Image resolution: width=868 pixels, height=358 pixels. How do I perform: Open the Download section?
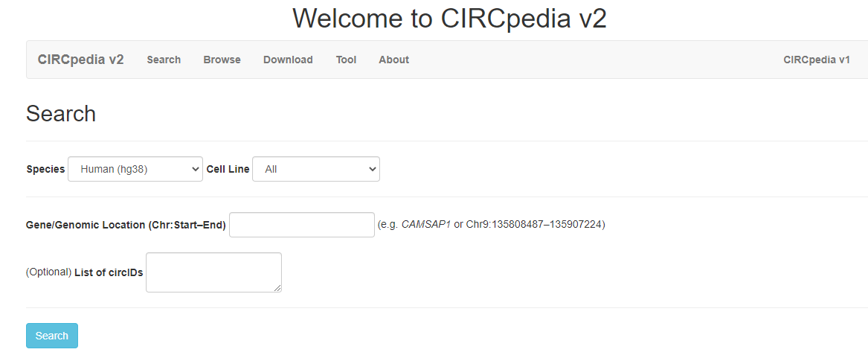(x=288, y=60)
